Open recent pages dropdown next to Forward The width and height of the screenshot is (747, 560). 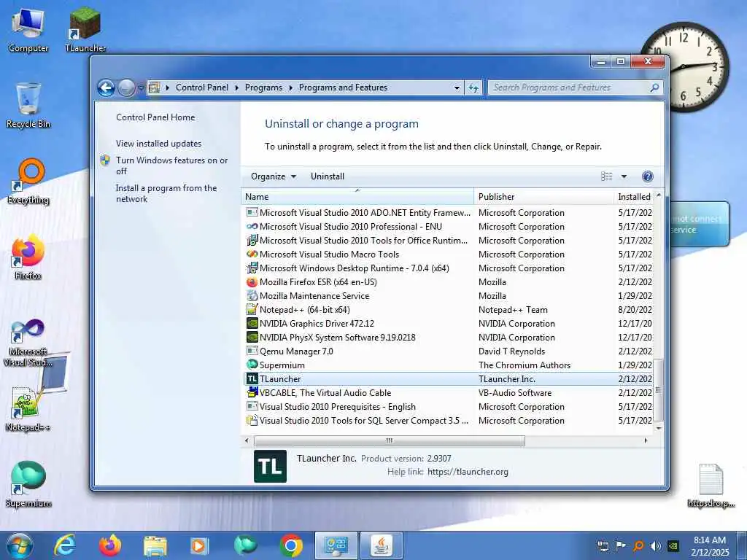coord(141,87)
